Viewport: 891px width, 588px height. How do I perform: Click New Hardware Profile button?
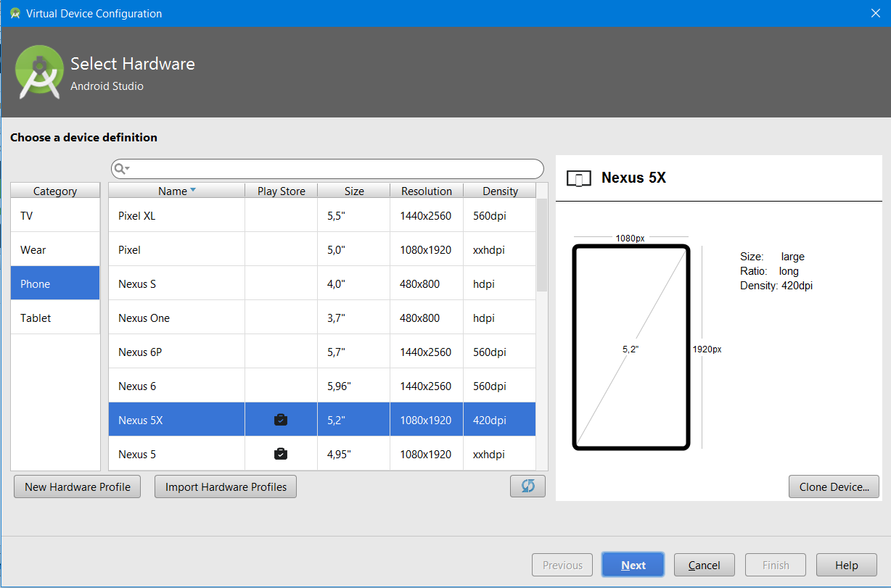coord(78,486)
